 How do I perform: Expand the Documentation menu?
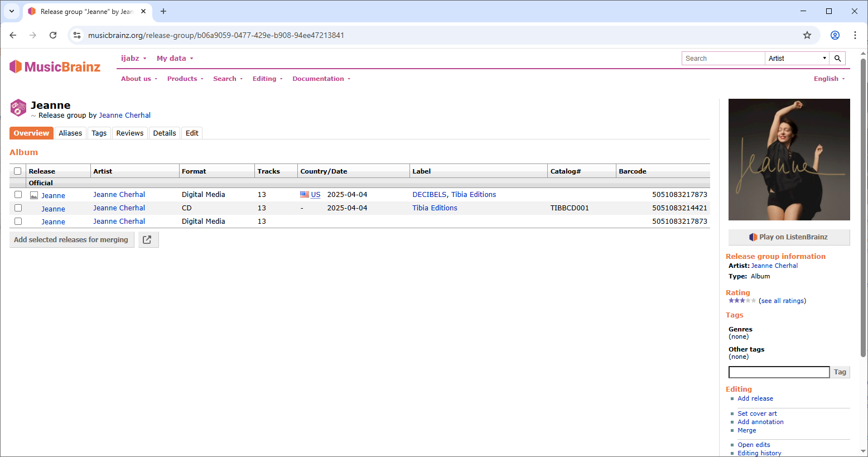pos(321,79)
